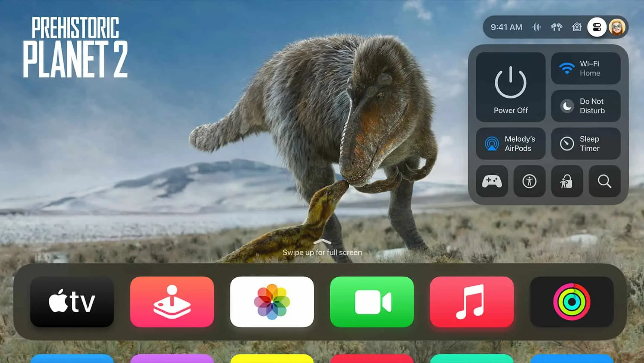
Task: Enable Do Not Disturb
Action: tap(586, 106)
